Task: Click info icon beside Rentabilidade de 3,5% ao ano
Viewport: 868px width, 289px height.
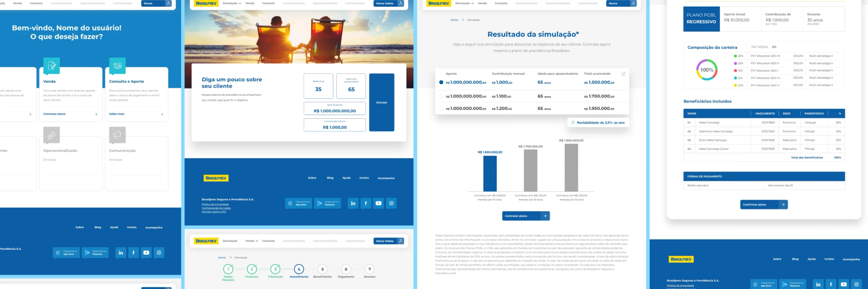Action: click(573, 123)
